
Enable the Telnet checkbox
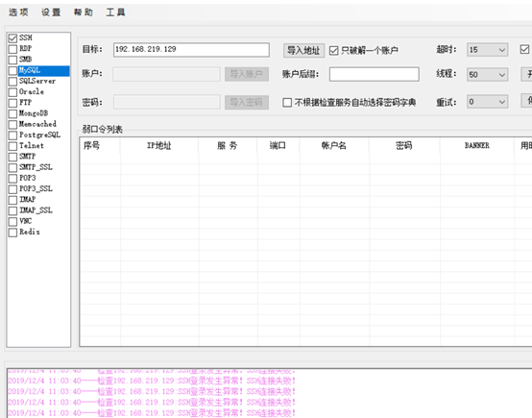pyautogui.click(x=12, y=146)
